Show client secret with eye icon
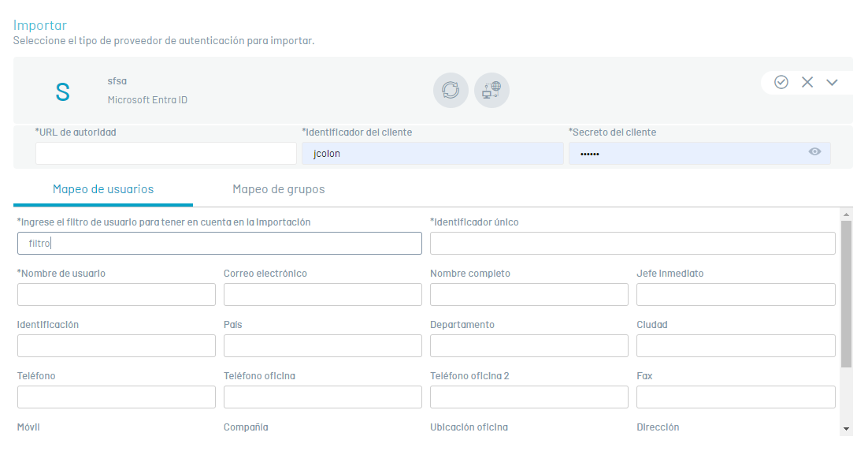Screen dimensions: 868x466 [814, 152]
